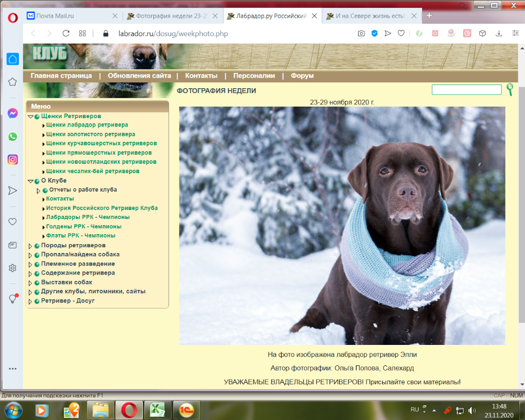Expand Отчеты о работе клуба
Image resolution: width=525 pixels, height=420 pixels.
click(x=38, y=190)
